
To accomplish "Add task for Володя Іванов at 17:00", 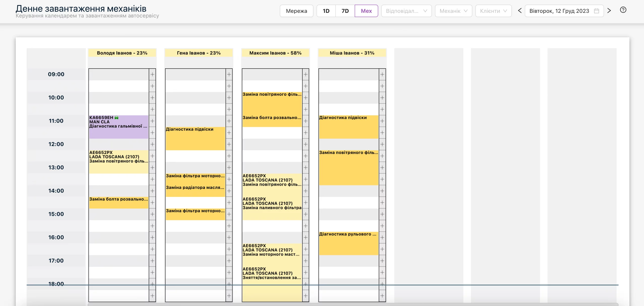I will (152, 261).
